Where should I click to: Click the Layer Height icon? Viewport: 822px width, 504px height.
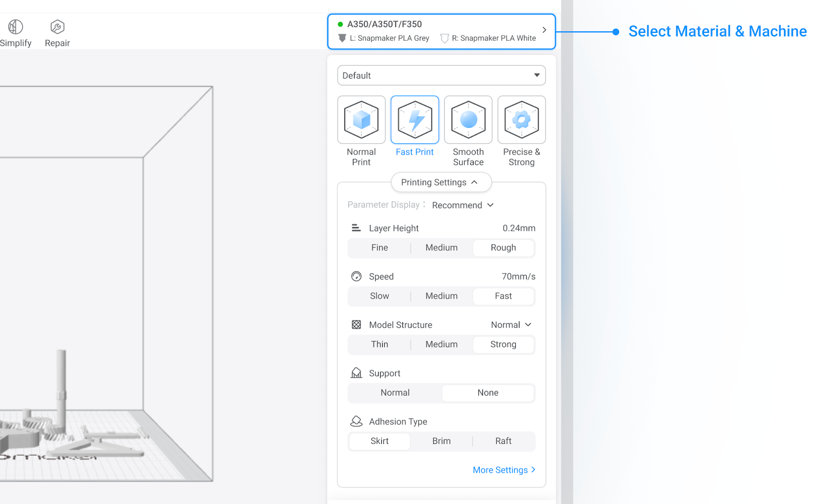[356, 228]
